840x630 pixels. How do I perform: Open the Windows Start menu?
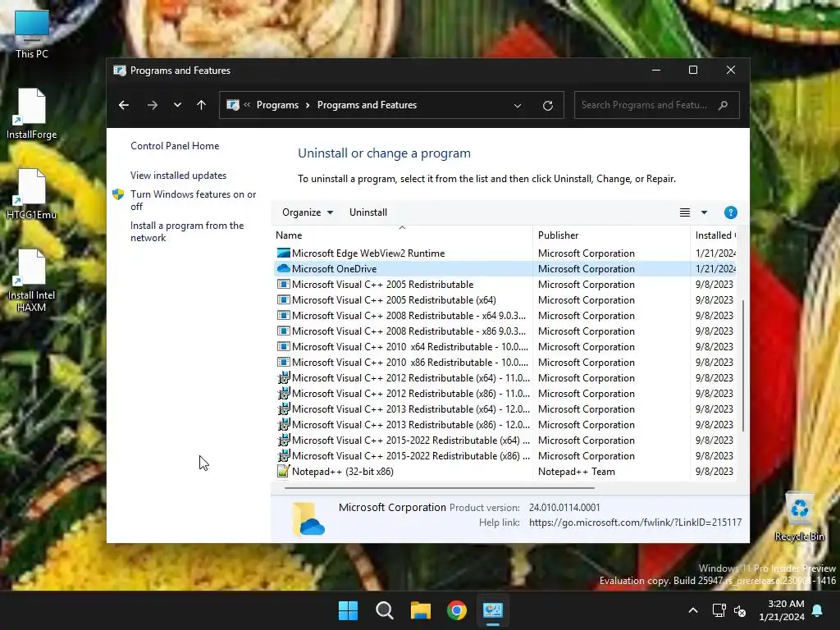click(348, 610)
